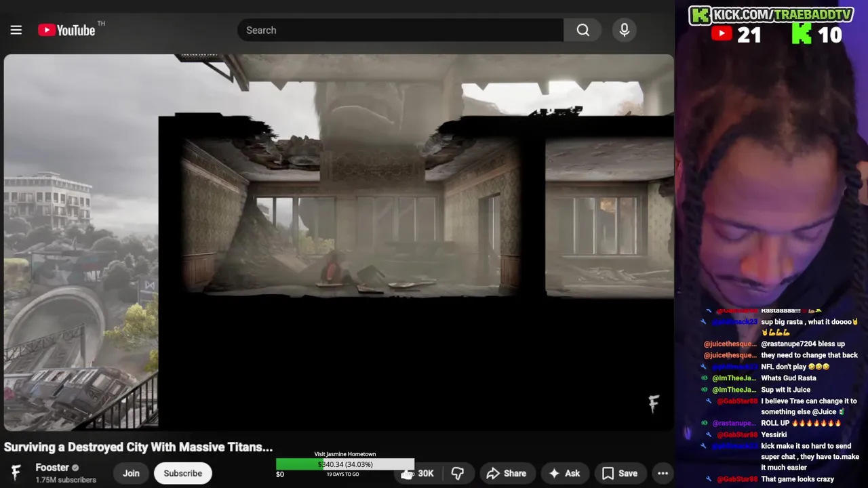
Task: Pause the destroyed city video in the player
Action: coord(338,242)
